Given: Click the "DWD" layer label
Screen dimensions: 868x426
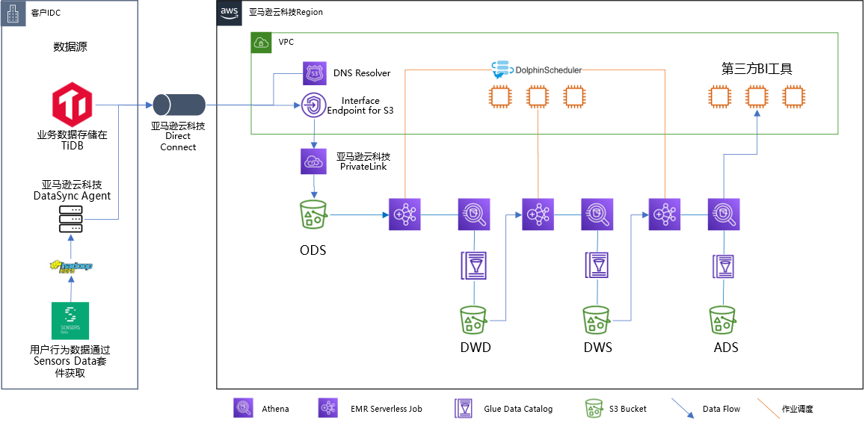Looking at the screenshot, I should (475, 348).
